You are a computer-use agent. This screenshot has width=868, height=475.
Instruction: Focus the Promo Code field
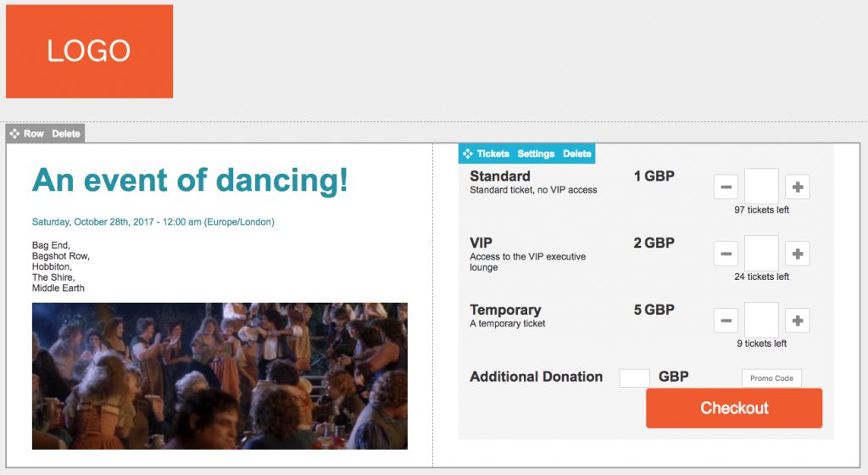click(771, 378)
